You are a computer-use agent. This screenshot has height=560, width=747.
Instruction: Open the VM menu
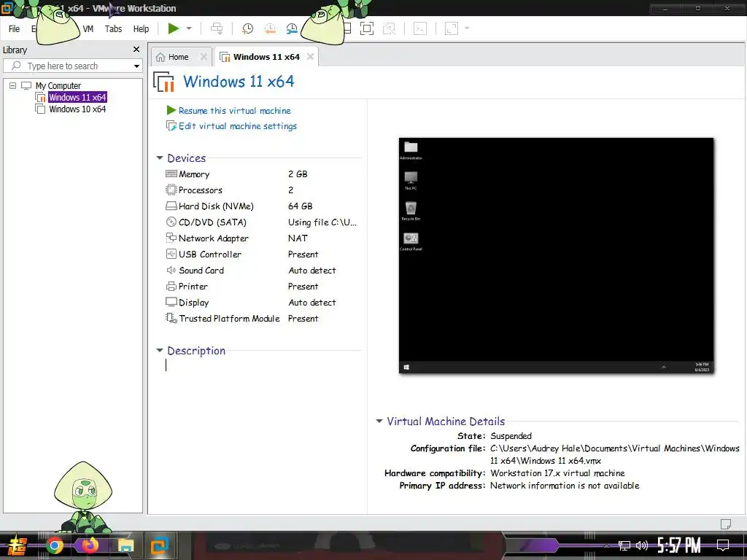[88, 29]
